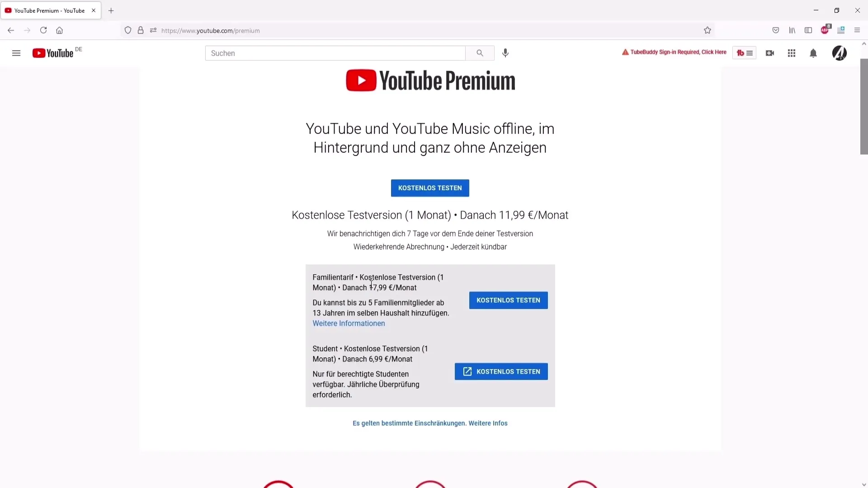
Task: Close the YouTube Premium tab
Action: coord(94,10)
